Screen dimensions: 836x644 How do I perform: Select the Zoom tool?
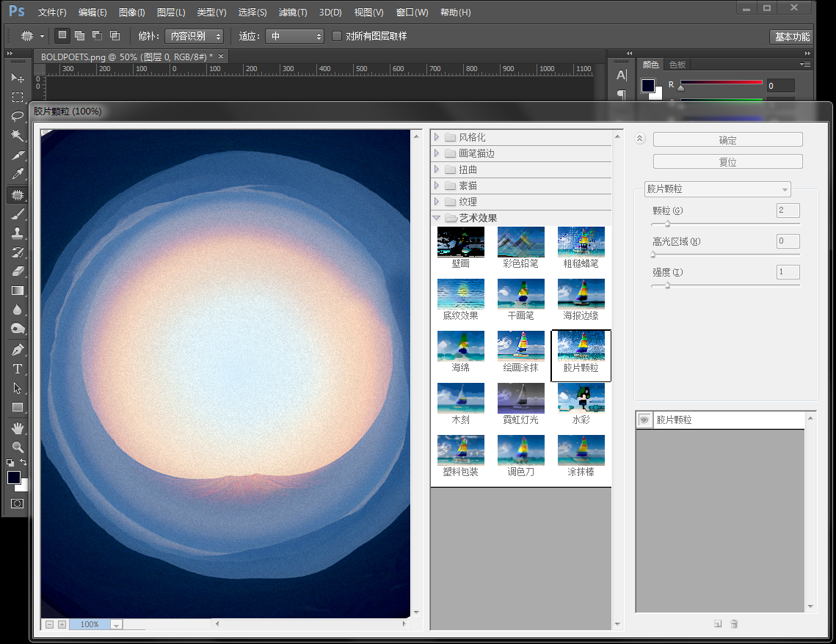[x=18, y=447]
